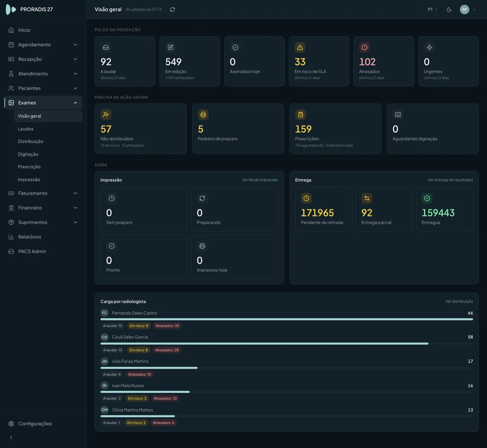Click Júlio Farias Martins workload bar
The image size is (487, 448).
[x=287, y=368]
